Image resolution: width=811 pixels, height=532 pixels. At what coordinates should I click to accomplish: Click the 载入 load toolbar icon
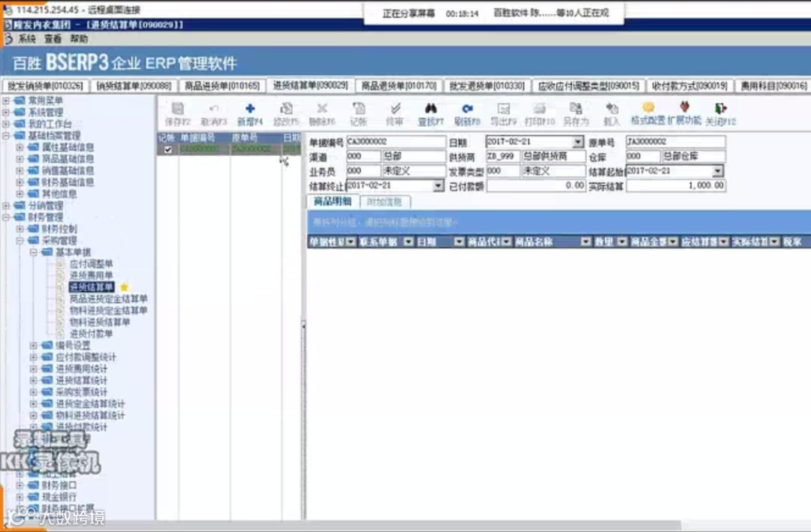(612, 109)
